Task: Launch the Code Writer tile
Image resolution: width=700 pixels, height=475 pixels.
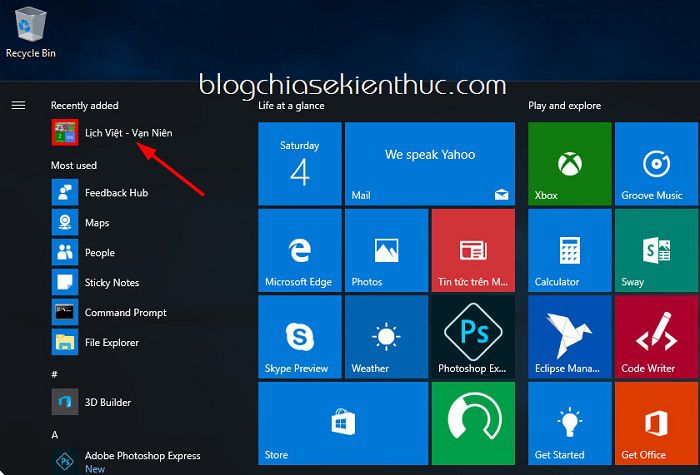Action: (656, 337)
